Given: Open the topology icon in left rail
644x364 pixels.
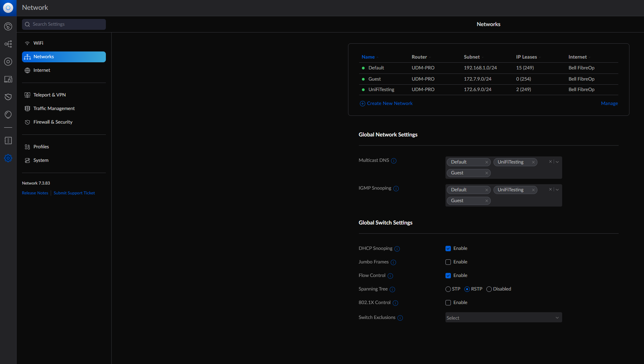Looking at the screenshot, I should pos(8,44).
